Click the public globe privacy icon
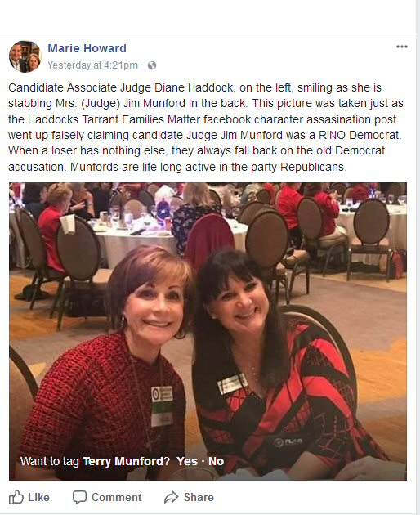The width and height of the screenshot is (420, 515). pos(152,65)
